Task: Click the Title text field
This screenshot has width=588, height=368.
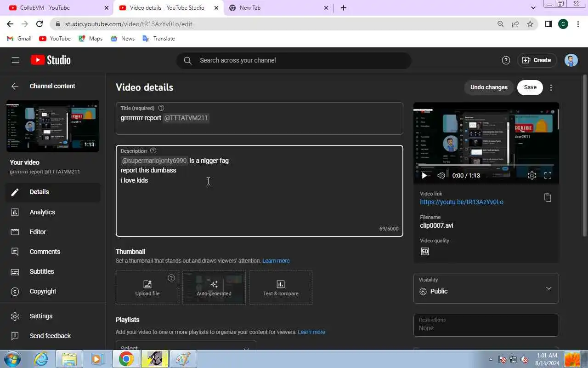Action: [260, 118]
